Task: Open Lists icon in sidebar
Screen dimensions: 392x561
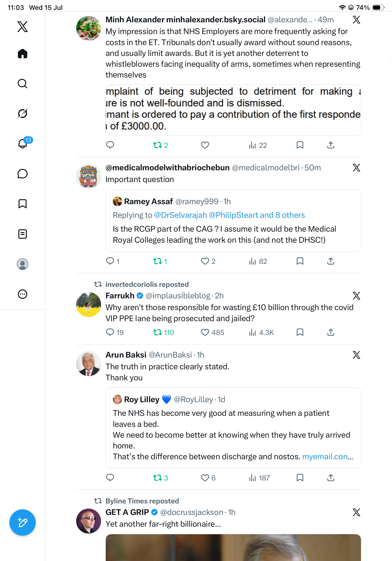Action: (23, 234)
